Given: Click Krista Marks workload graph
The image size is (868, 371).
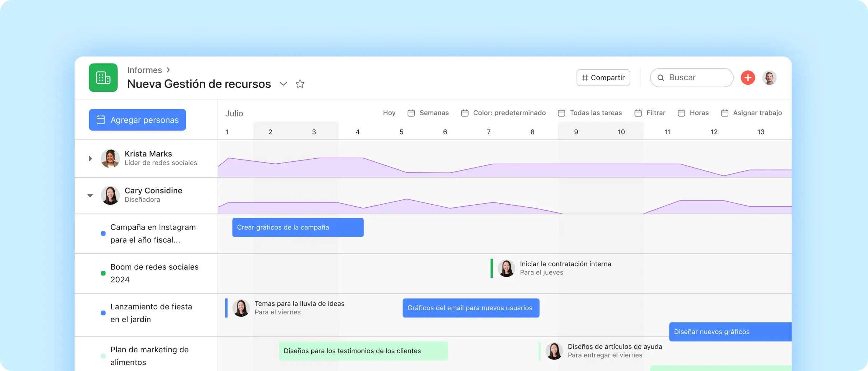Looking at the screenshot, I should [505, 167].
